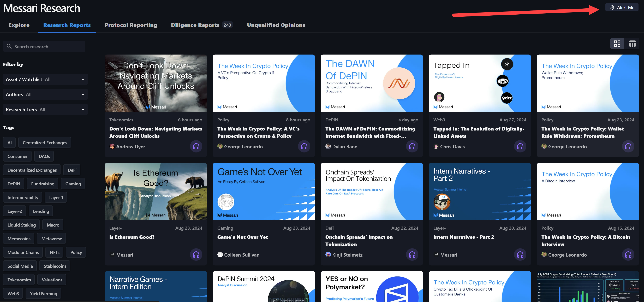Image resolution: width=644 pixels, height=302 pixels.
Task: Toggle the Gaming tag filter
Action: coord(73,184)
